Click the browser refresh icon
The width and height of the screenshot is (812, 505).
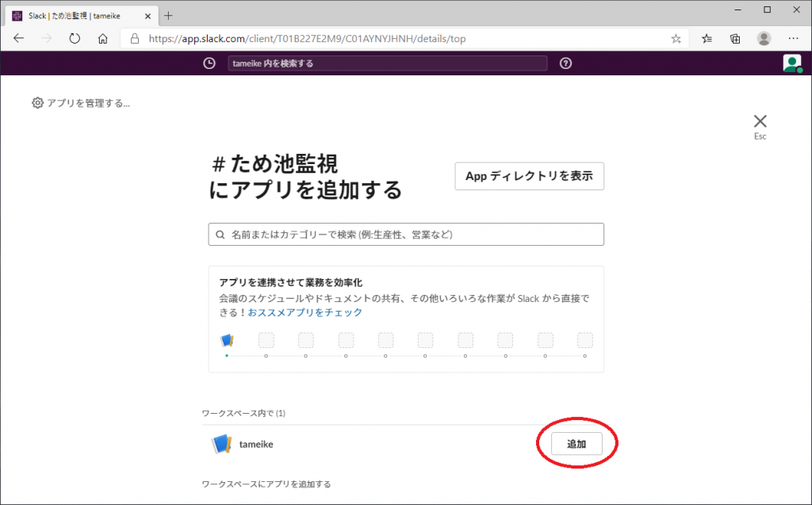point(75,38)
